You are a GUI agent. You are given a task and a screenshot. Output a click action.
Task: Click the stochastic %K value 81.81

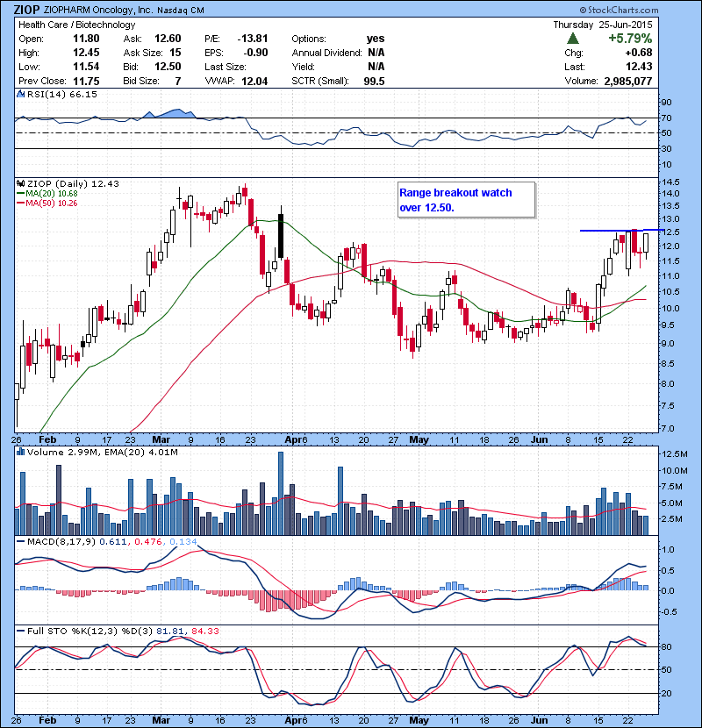[x=170, y=631]
